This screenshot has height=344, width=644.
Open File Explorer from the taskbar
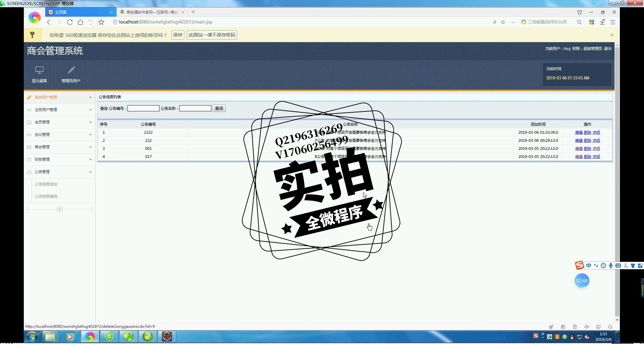(50, 336)
